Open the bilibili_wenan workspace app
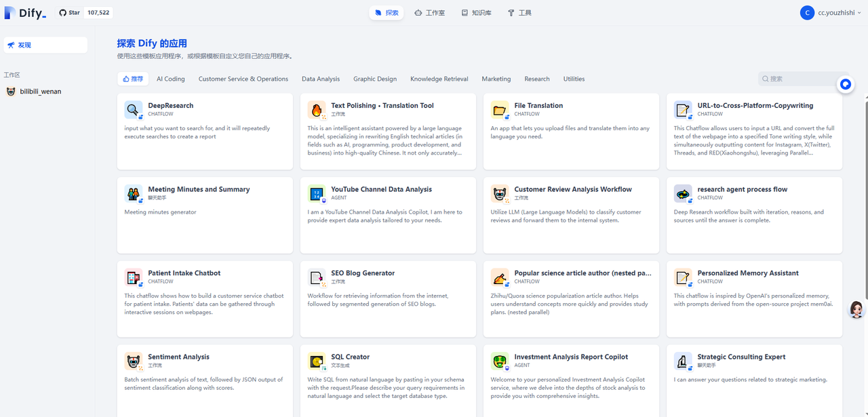The width and height of the screenshot is (868, 417). click(41, 92)
